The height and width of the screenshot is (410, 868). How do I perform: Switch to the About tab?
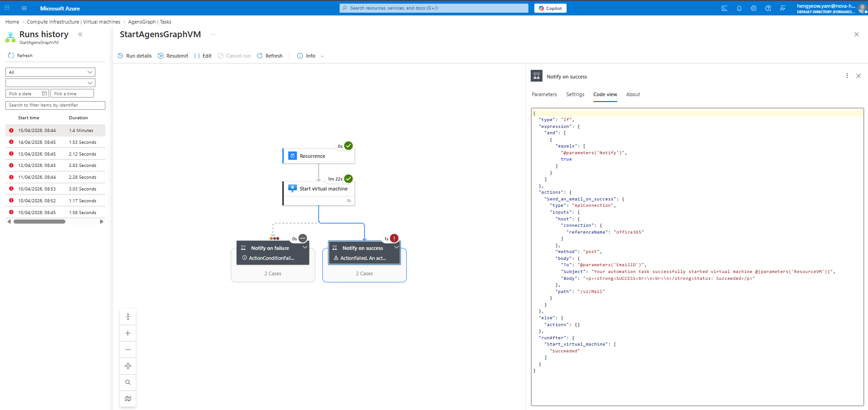click(x=633, y=94)
